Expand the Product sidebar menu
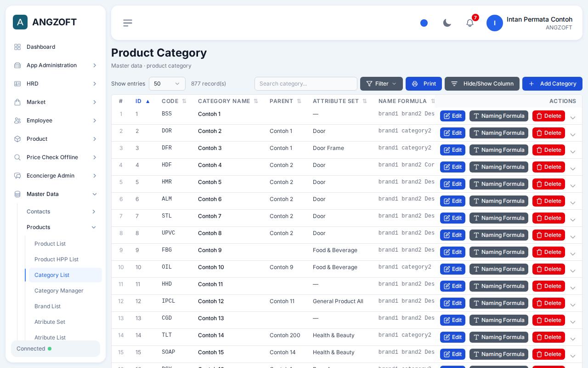Viewport: 588px width, 368px height. [x=56, y=139]
